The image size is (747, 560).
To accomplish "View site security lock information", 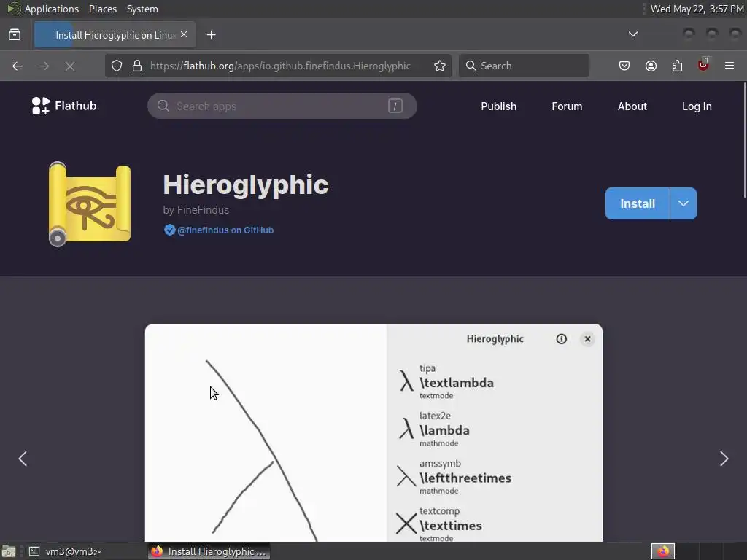I will click(137, 66).
